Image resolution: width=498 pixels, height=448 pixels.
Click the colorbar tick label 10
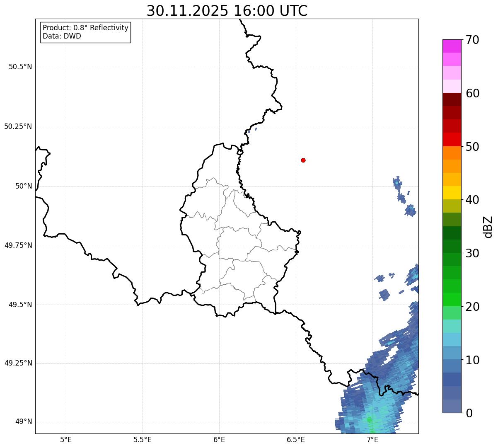(x=472, y=360)
